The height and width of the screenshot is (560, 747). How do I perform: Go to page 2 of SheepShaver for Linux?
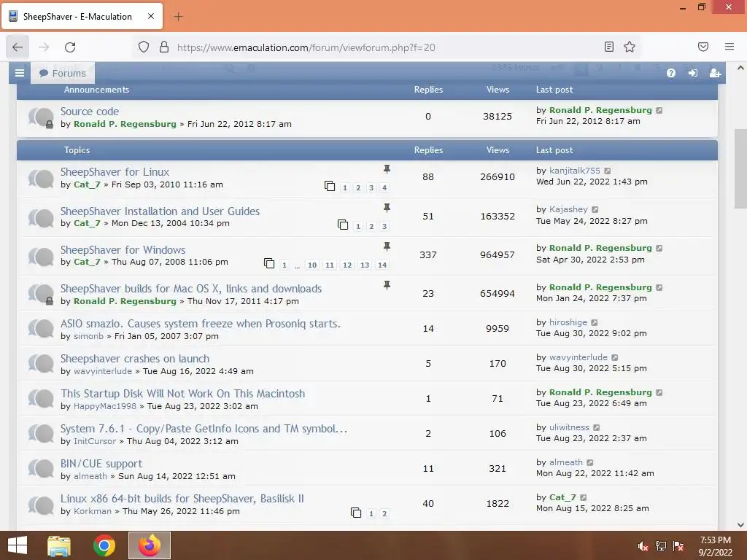(358, 187)
